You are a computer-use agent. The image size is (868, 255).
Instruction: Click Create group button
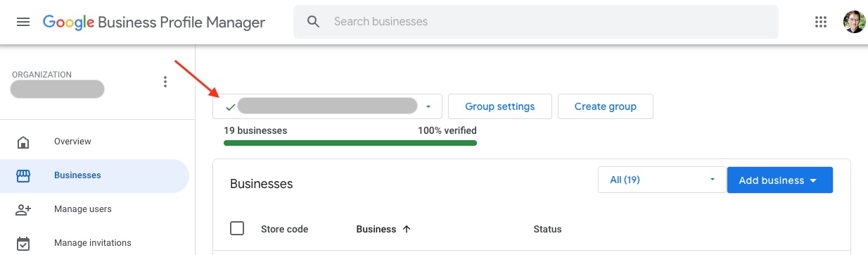pyautogui.click(x=605, y=106)
